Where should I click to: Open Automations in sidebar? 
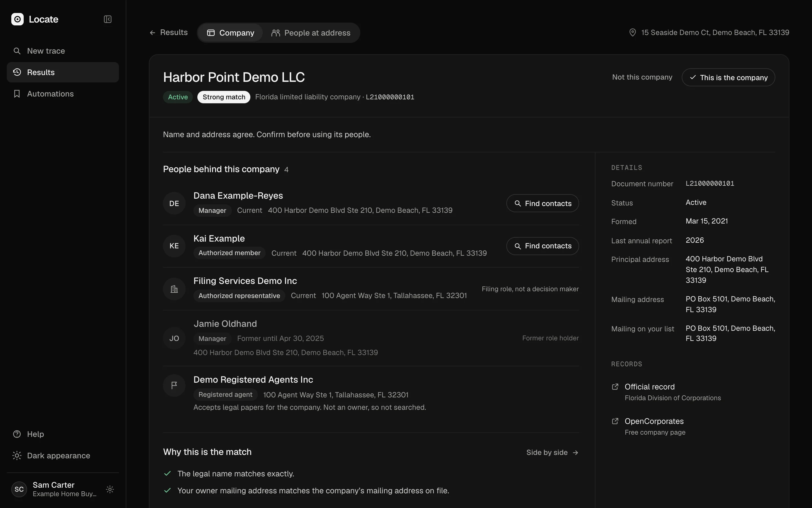coord(63,94)
